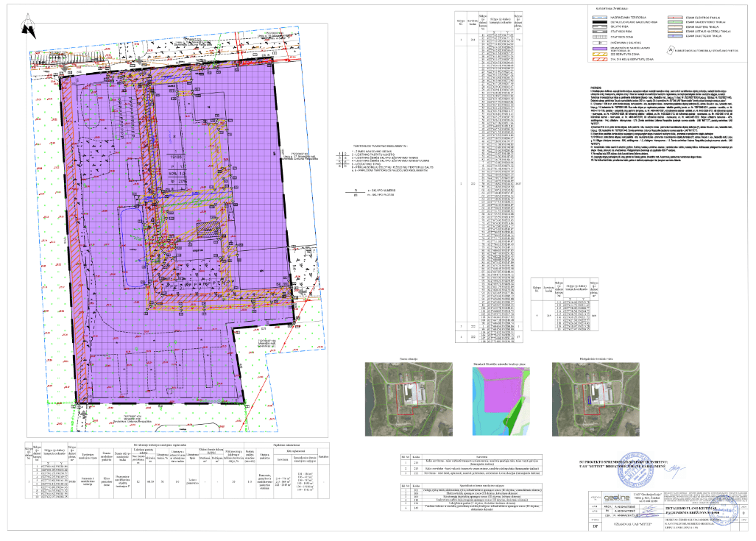Screen dimensions: 756x541
Task: Click the long coordinates table at top center
Action: click(487, 177)
